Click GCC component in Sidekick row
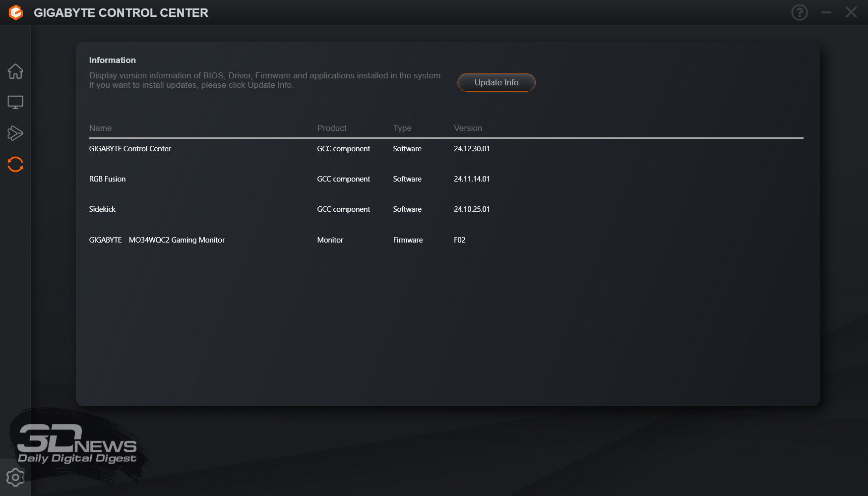 click(x=344, y=209)
